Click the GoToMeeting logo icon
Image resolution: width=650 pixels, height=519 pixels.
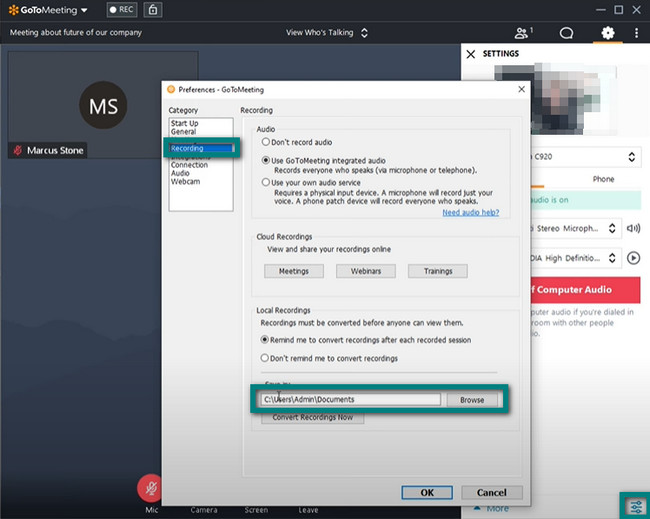[14, 10]
